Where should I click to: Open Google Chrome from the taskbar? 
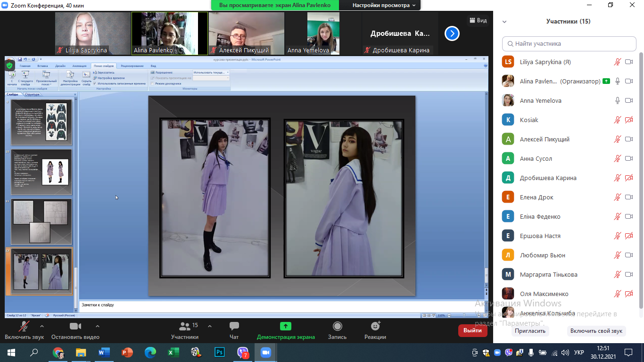click(x=58, y=352)
